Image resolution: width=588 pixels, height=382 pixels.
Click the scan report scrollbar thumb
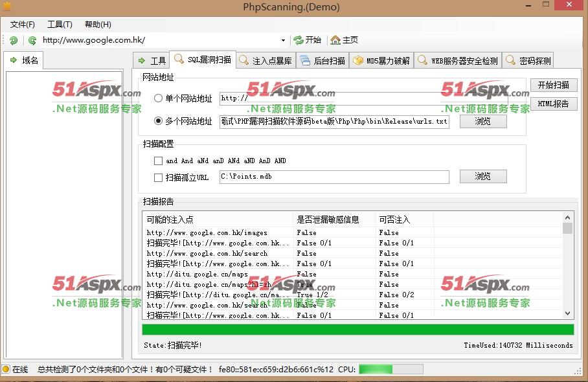click(x=567, y=229)
